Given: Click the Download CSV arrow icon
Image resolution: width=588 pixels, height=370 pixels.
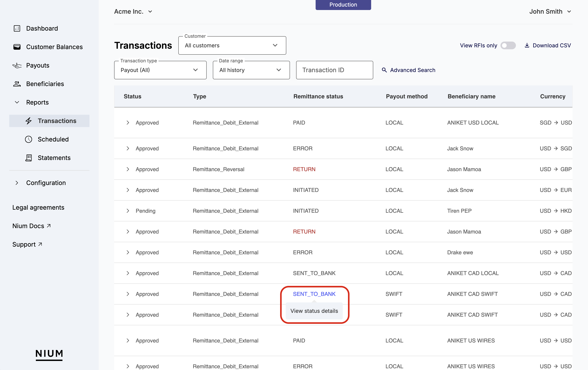Looking at the screenshot, I should pos(527,45).
